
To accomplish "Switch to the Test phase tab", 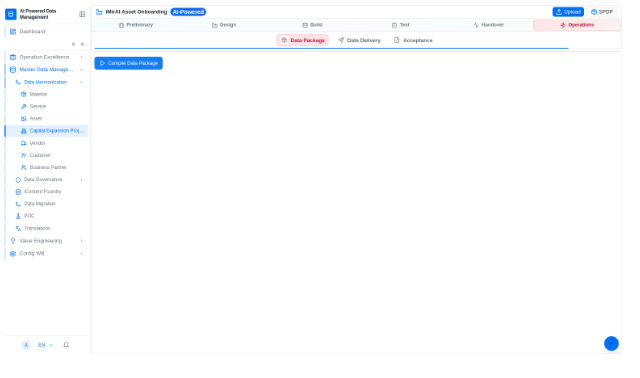I will tap(400, 25).
